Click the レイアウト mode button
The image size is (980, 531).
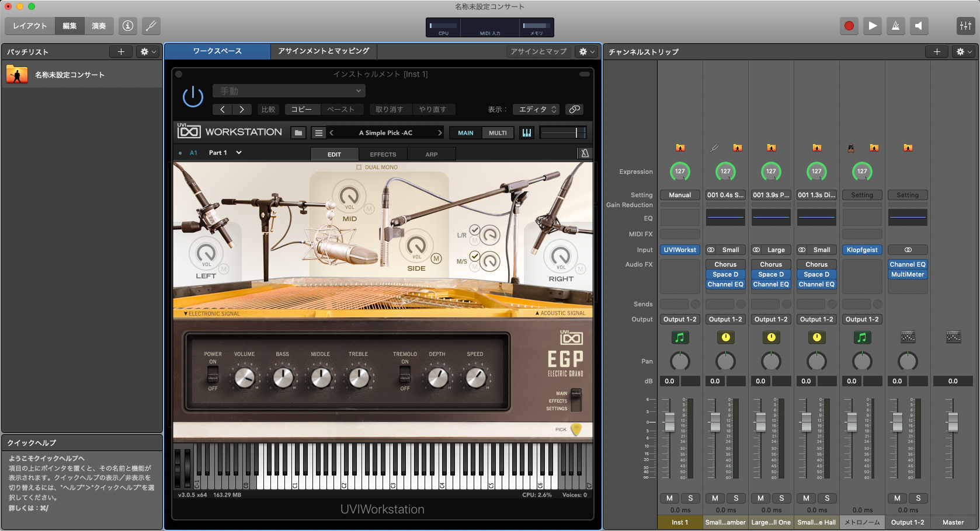pyautogui.click(x=30, y=26)
